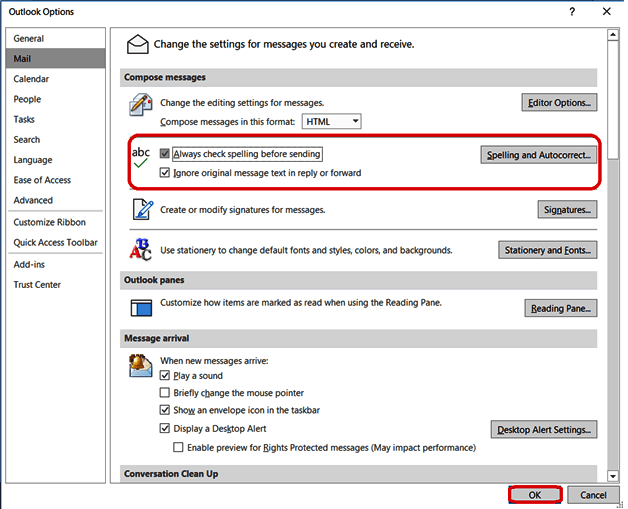The width and height of the screenshot is (628, 509).
Task: Open the compose format HTML dropdown
Action: [331, 121]
